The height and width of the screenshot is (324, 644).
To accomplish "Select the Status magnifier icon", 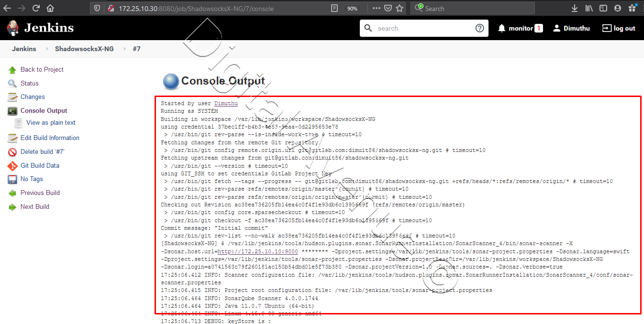I will 12,83.
